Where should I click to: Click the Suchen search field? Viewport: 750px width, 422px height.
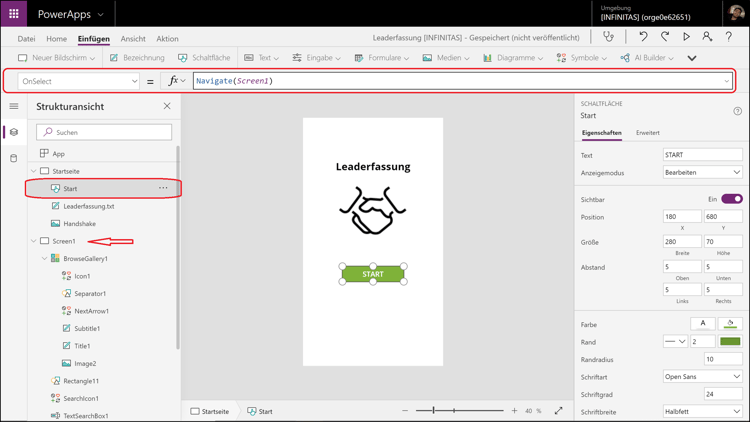coord(105,132)
